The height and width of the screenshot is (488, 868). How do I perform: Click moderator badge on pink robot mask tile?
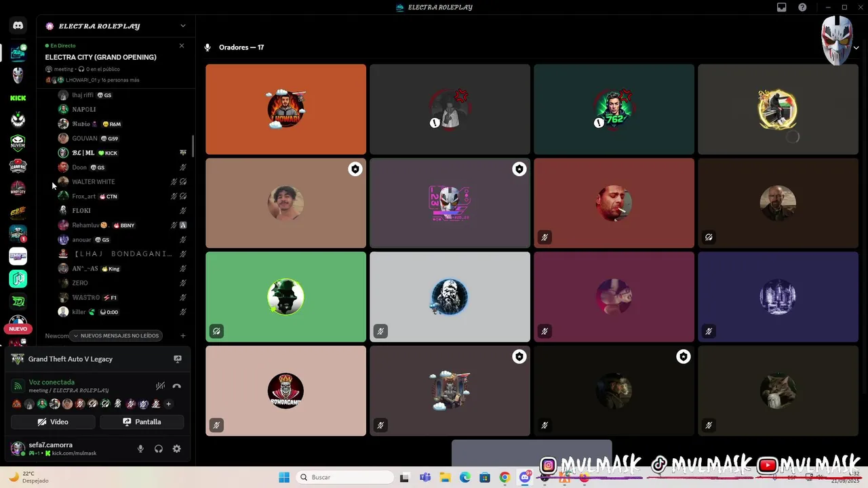(519, 169)
